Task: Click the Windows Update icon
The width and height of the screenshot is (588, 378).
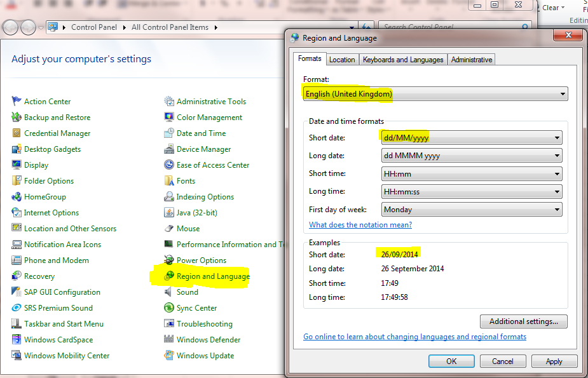Action: click(x=169, y=356)
